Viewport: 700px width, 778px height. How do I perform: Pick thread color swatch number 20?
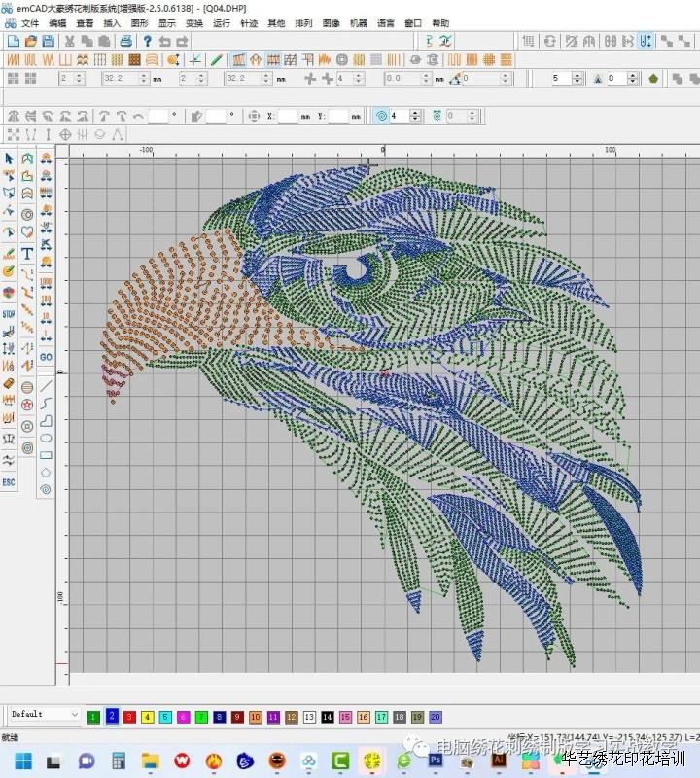[435, 717]
